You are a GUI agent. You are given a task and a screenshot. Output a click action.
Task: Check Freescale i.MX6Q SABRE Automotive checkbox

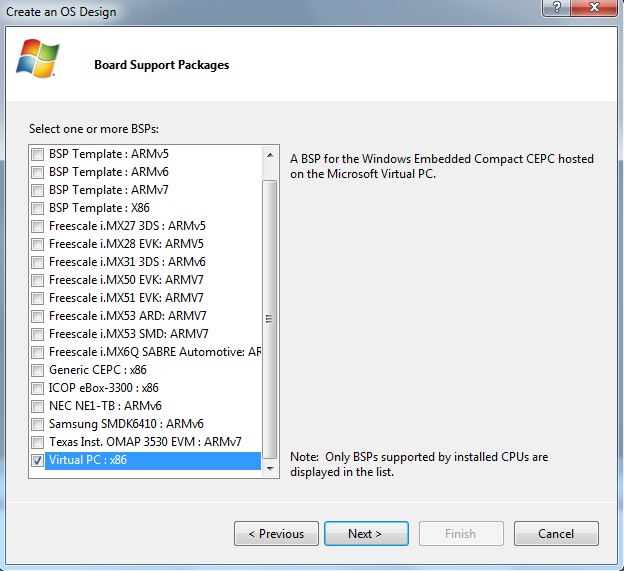tap(37, 352)
